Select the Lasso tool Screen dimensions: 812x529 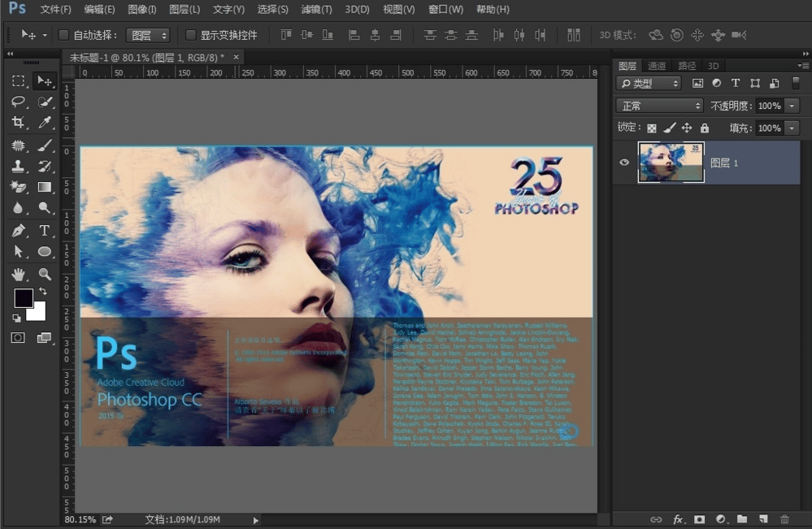tap(18, 102)
